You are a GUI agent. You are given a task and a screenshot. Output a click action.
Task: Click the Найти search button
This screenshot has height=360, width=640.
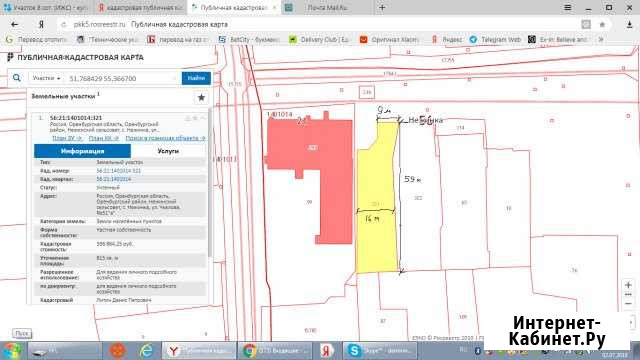[196, 78]
